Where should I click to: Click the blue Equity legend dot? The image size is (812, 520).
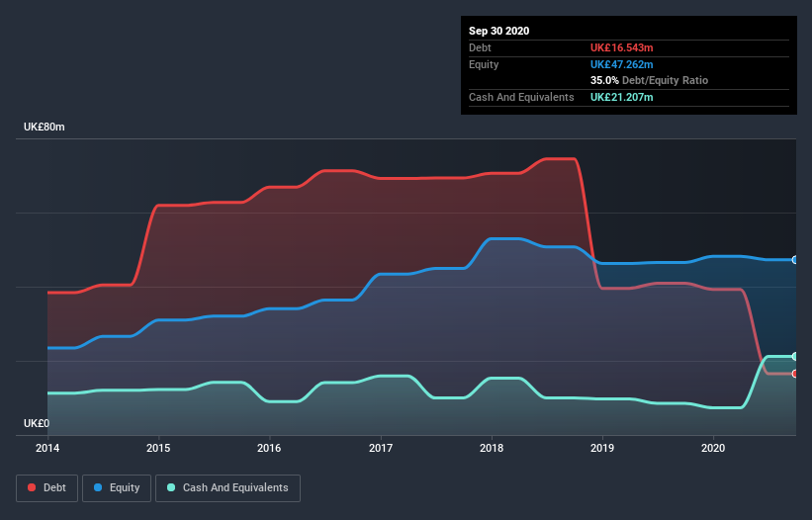(98, 487)
